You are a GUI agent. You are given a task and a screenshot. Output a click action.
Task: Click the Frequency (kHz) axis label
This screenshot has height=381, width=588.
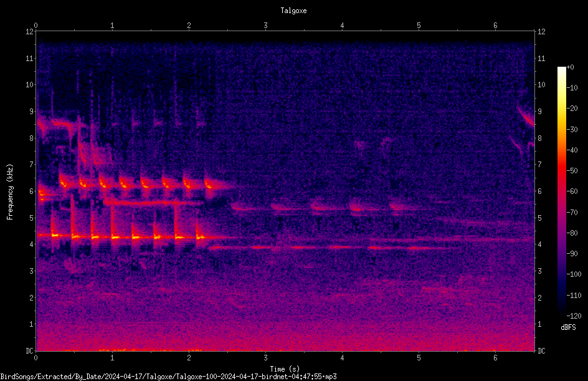[x=10, y=192]
